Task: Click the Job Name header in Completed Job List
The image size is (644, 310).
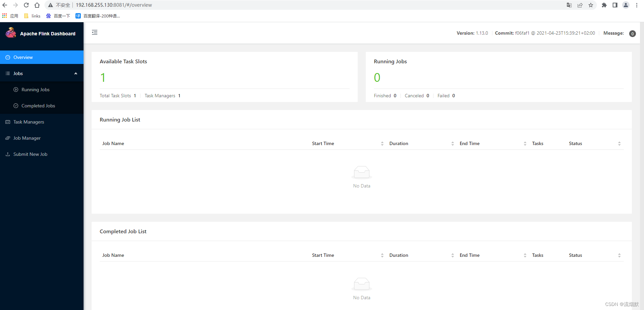Action: [x=113, y=255]
